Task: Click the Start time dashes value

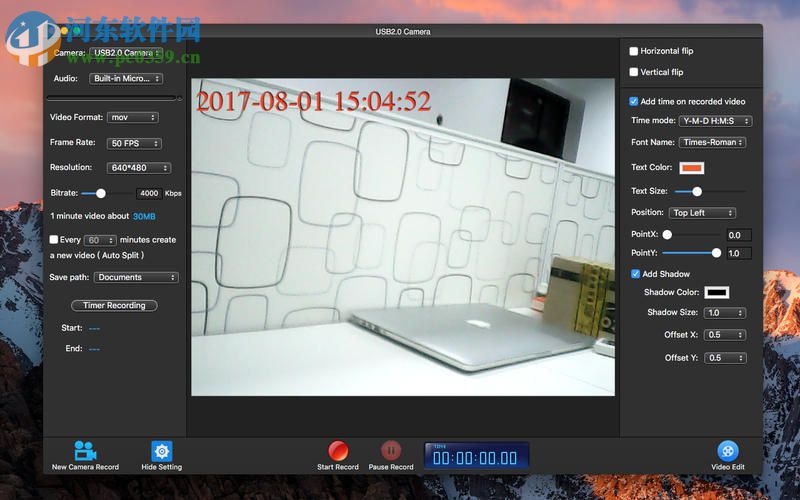Action: tap(94, 329)
